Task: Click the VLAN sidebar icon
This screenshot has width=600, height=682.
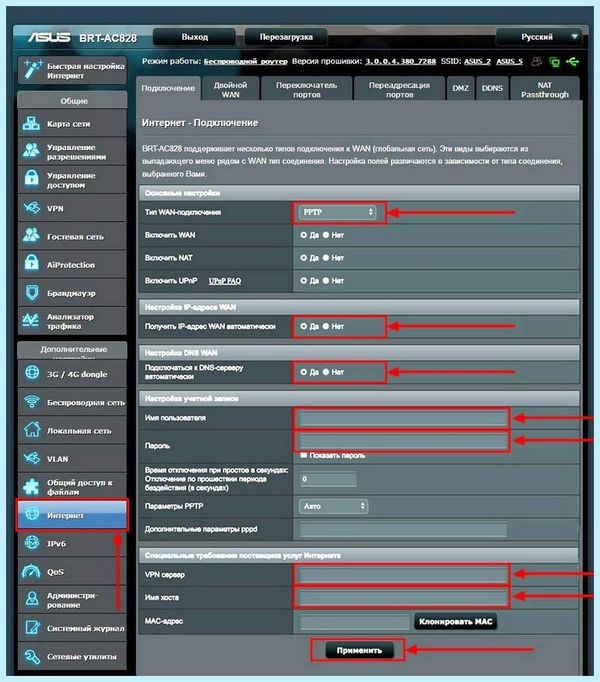Action: (x=32, y=458)
